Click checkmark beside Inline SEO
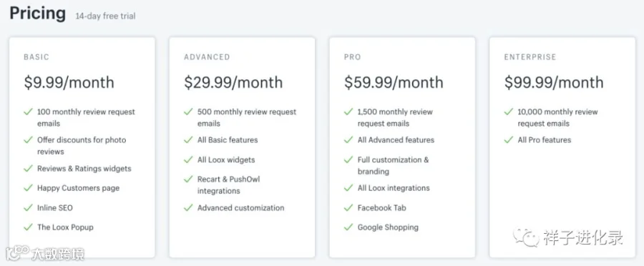The width and height of the screenshot is (644, 266). pos(28,207)
